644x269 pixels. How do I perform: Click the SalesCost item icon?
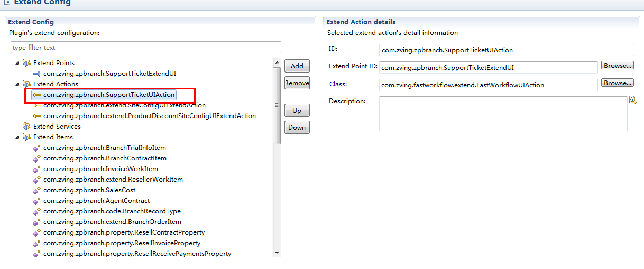click(36, 190)
